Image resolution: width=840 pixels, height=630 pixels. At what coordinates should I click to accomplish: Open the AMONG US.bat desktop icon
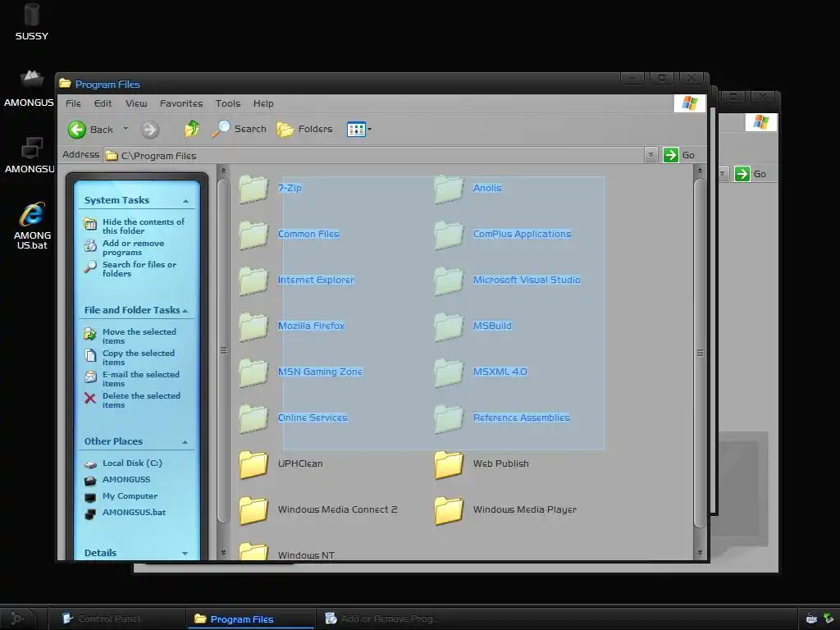point(32,226)
